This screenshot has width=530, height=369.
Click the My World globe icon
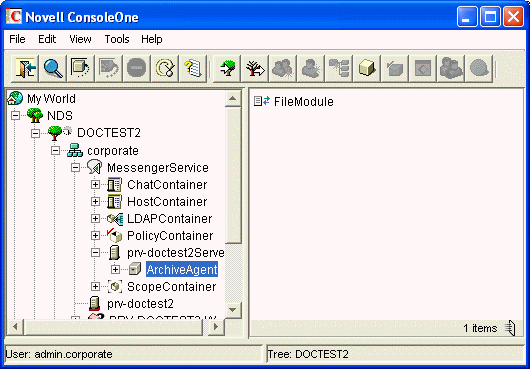point(15,98)
